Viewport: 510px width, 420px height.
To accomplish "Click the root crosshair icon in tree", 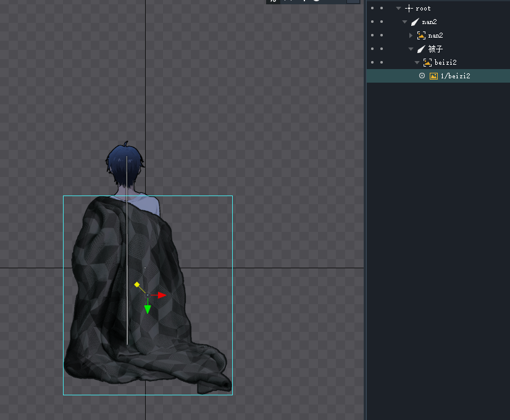I will pyautogui.click(x=409, y=8).
